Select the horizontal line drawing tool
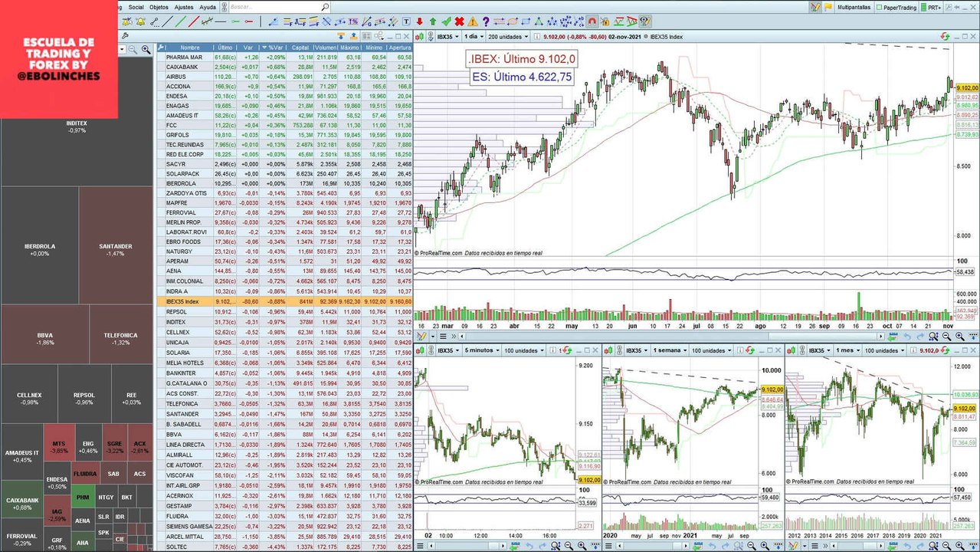 pyautogui.click(x=221, y=21)
